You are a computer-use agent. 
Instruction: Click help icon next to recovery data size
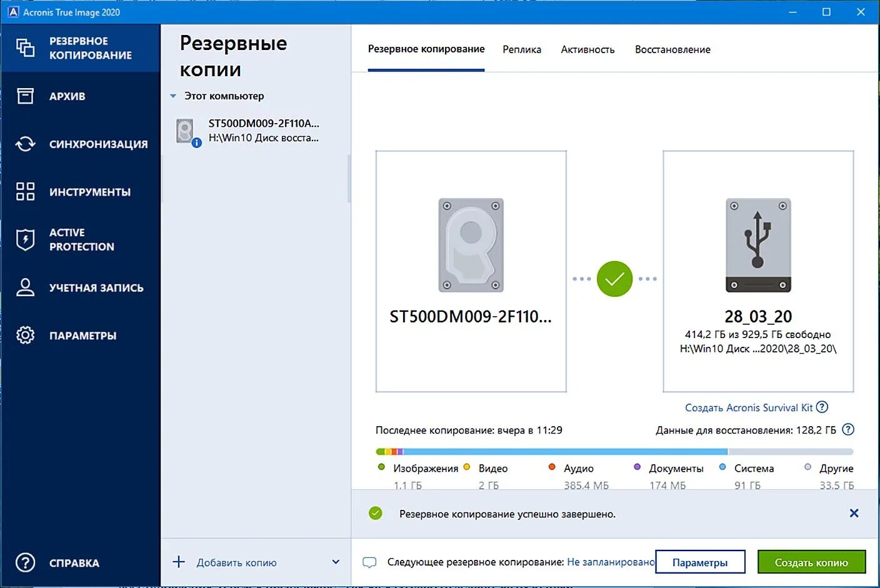pyautogui.click(x=848, y=429)
